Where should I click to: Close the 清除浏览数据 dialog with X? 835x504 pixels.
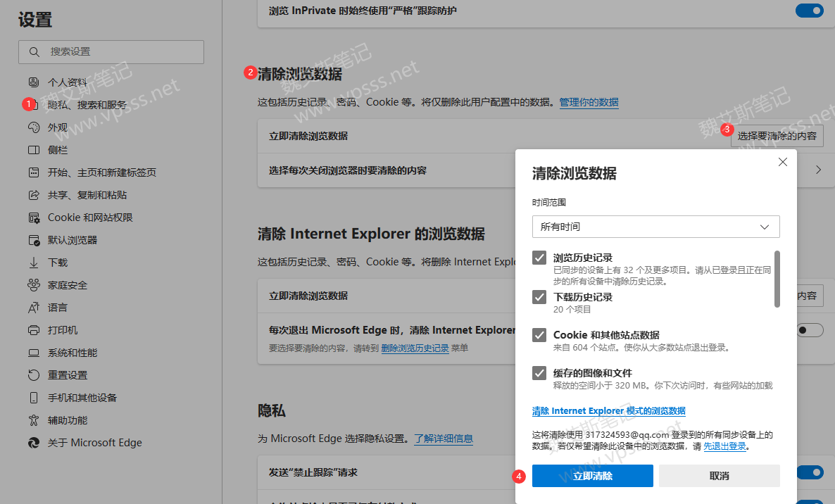coord(782,162)
